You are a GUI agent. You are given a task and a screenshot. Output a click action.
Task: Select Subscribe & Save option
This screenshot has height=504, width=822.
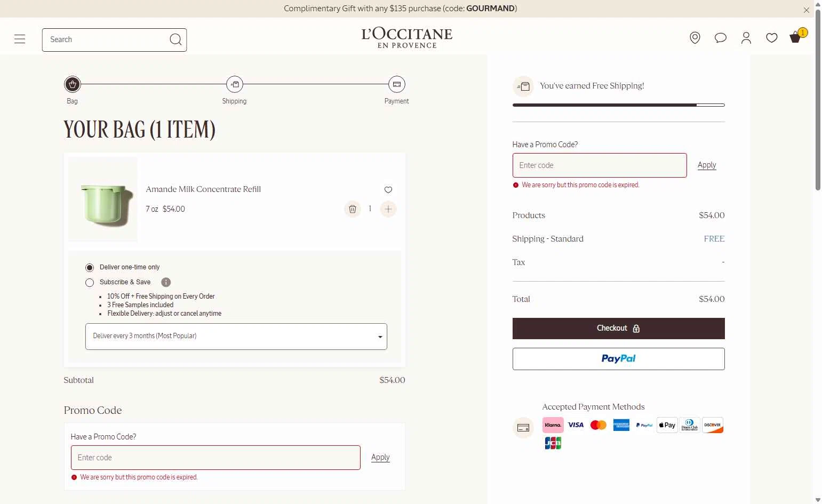click(x=90, y=282)
